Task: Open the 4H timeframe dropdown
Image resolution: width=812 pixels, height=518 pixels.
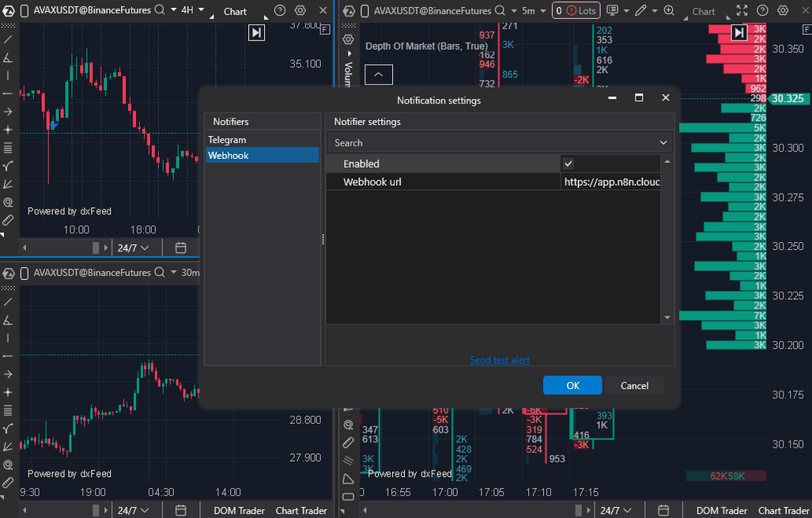Action: [x=192, y=10]
